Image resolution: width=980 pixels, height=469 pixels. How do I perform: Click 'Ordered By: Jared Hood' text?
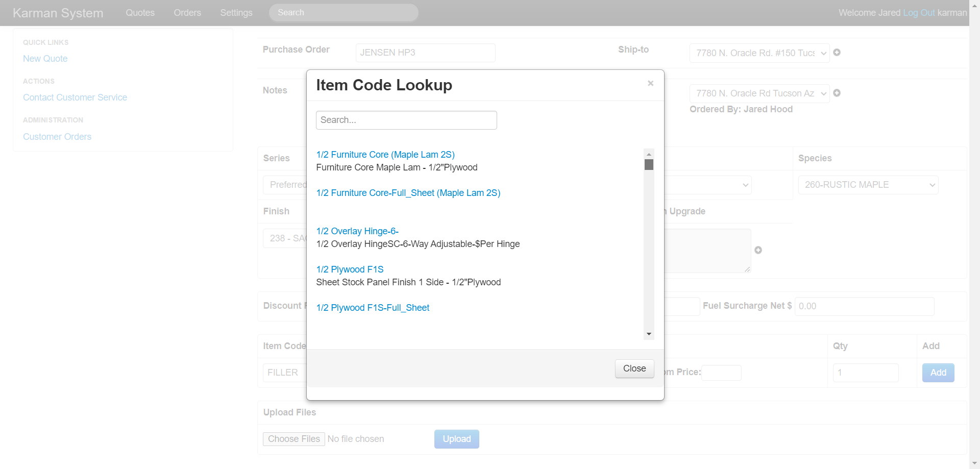tap(741, 109)
